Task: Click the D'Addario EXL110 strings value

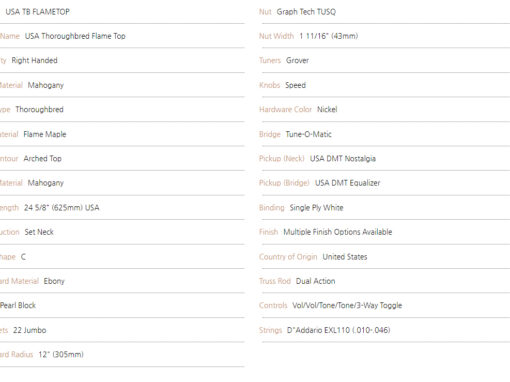Action: [x=338, y=330]
